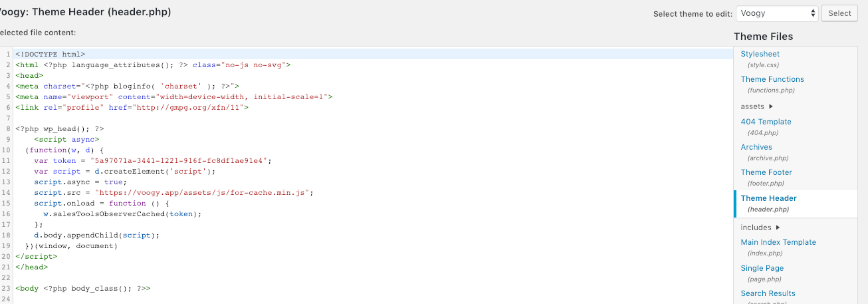Open the Archives file link
868x304 pixels.
pyautogui.click(x=756, y=147)
